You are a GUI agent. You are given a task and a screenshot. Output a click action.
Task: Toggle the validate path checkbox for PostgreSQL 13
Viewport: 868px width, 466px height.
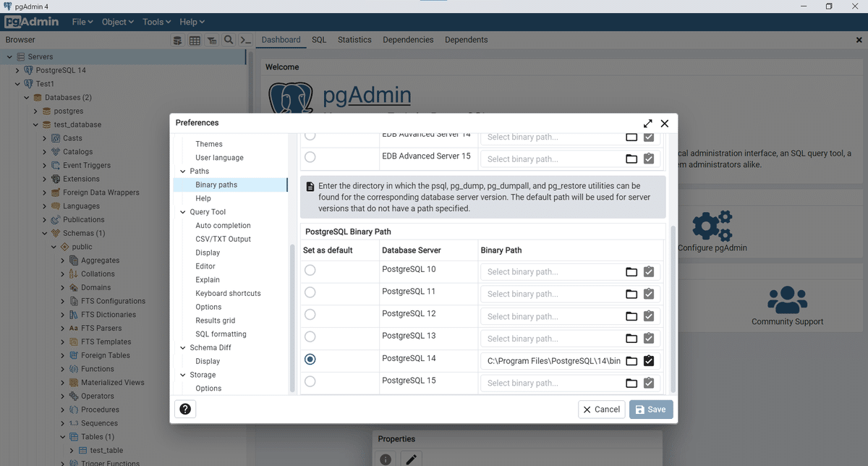tap(649, 338)
